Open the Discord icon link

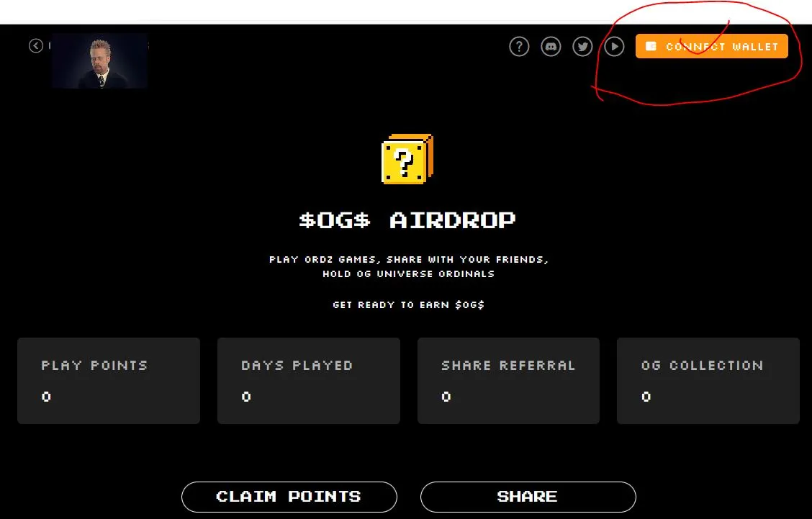click(x=551, y=47)
